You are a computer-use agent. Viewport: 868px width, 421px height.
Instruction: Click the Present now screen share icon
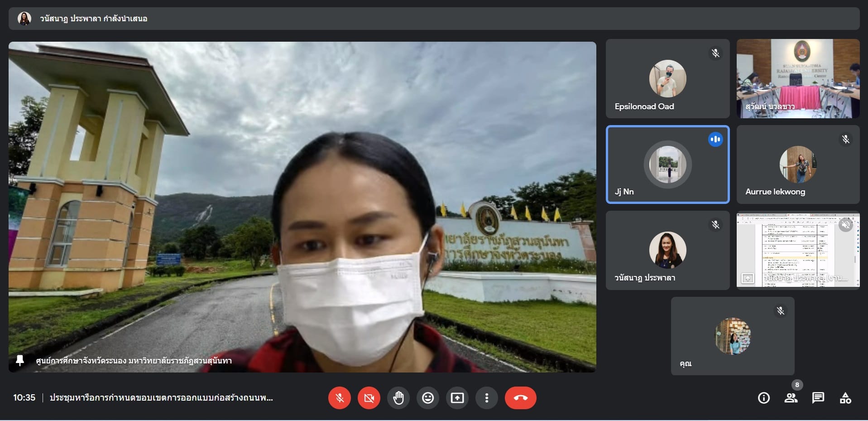point(457,398)
